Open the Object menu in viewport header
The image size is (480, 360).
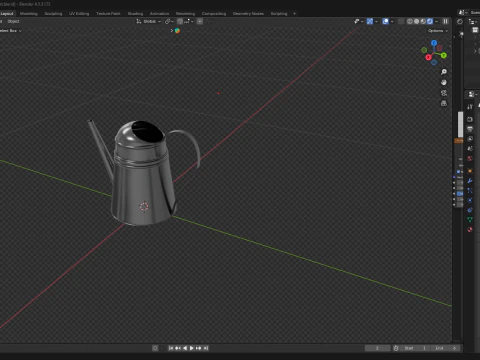click(x=13, y=21)
